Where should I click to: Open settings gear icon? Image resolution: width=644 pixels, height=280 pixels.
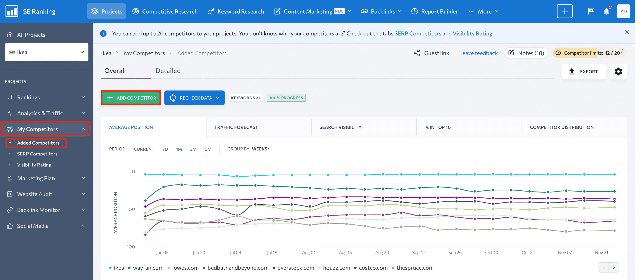(x=618, y=72)
